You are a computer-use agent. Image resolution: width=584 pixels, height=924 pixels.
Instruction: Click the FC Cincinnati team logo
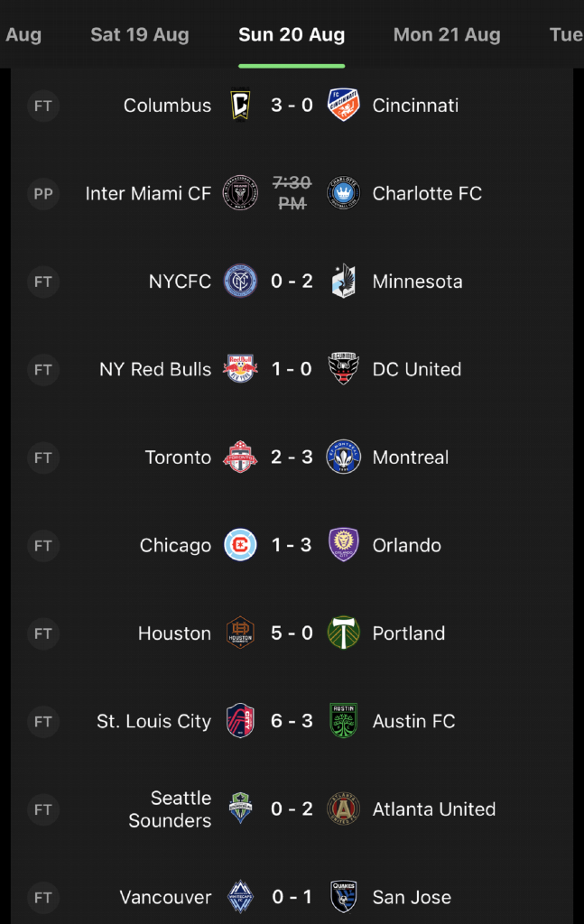[344, 105]
